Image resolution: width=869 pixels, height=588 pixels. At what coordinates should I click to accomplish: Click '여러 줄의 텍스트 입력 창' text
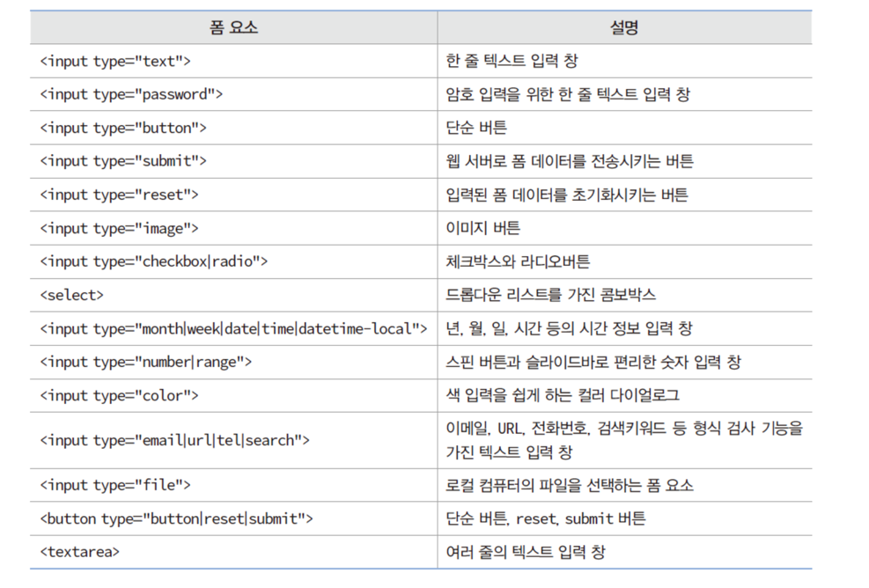pos(526,552)
